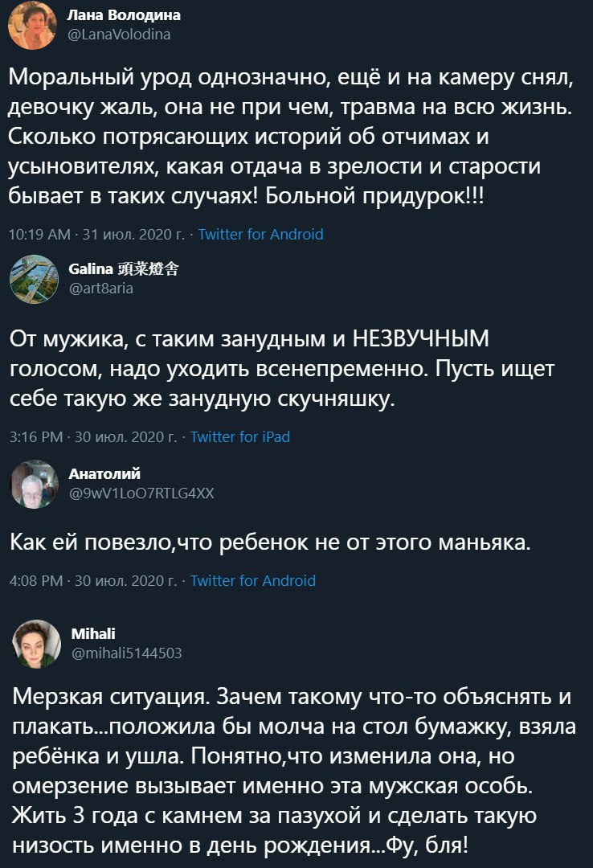Click the 10:19 AM 31 июл. 2020 timestamp
Image resolution: width=593 pixels, height=868 pixels.
click(x=97, y=234)
